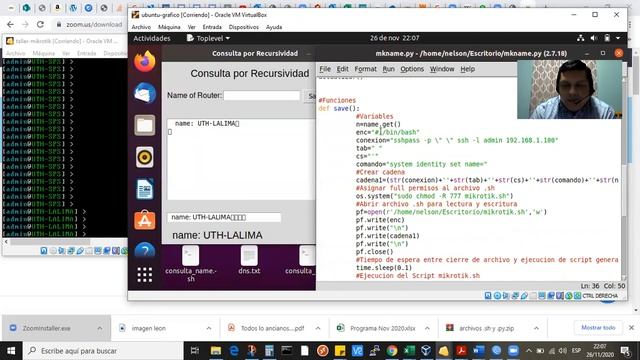Open Zoom from the taskbar
This screenshot has width=640, height=360.
[x=513, y=351]
